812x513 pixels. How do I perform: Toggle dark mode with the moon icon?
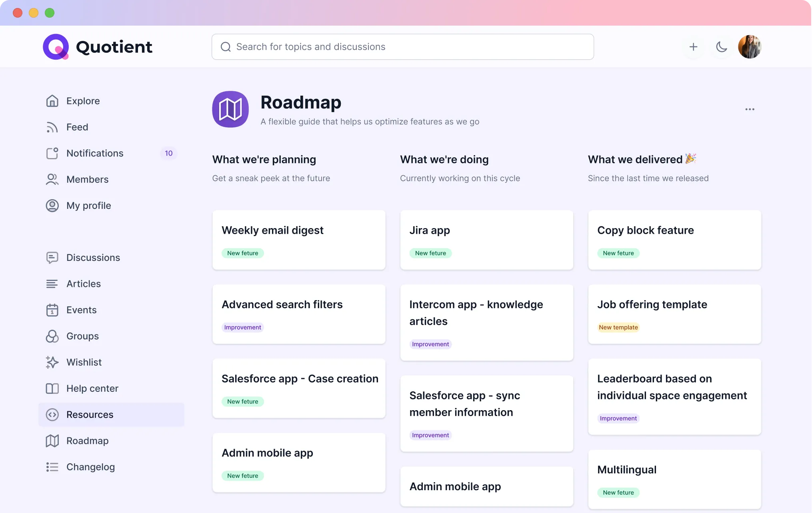coord(721,47)
